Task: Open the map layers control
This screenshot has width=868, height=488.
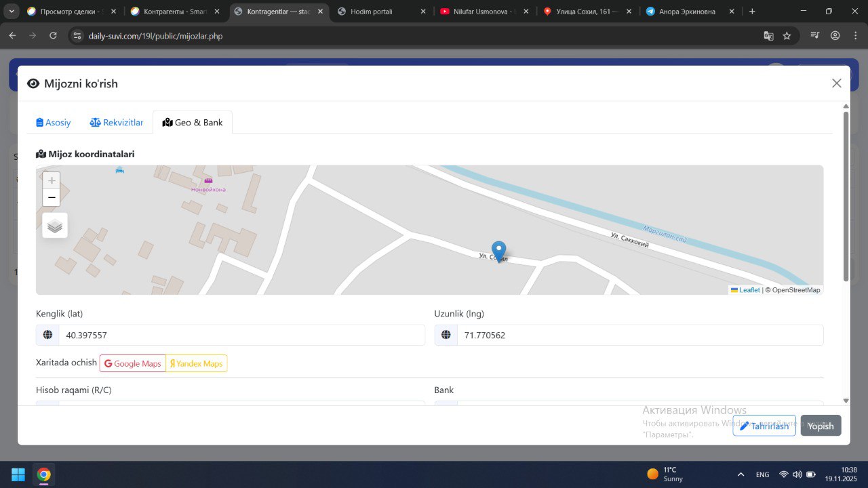Action: tap(55, 226)
